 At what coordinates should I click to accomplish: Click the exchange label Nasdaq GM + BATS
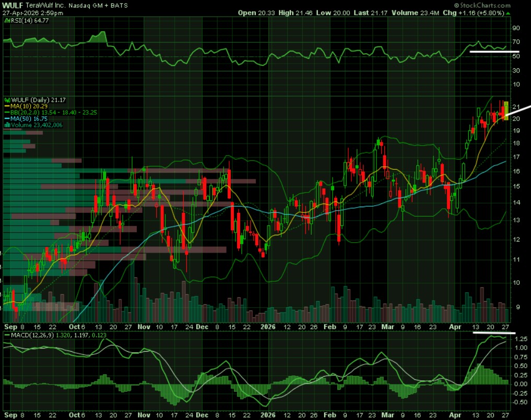[x=98, y=6]
